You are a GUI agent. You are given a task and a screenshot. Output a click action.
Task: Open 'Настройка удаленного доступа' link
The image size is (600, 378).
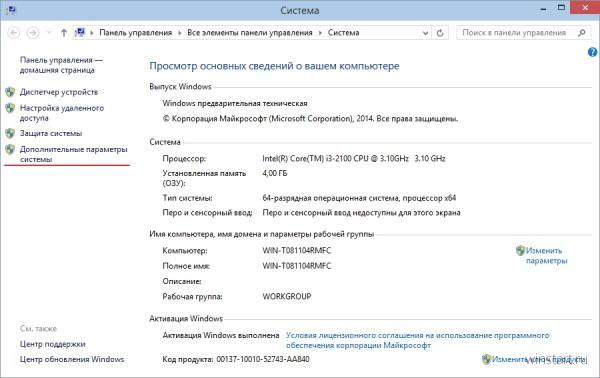click(x=62, y=113)
